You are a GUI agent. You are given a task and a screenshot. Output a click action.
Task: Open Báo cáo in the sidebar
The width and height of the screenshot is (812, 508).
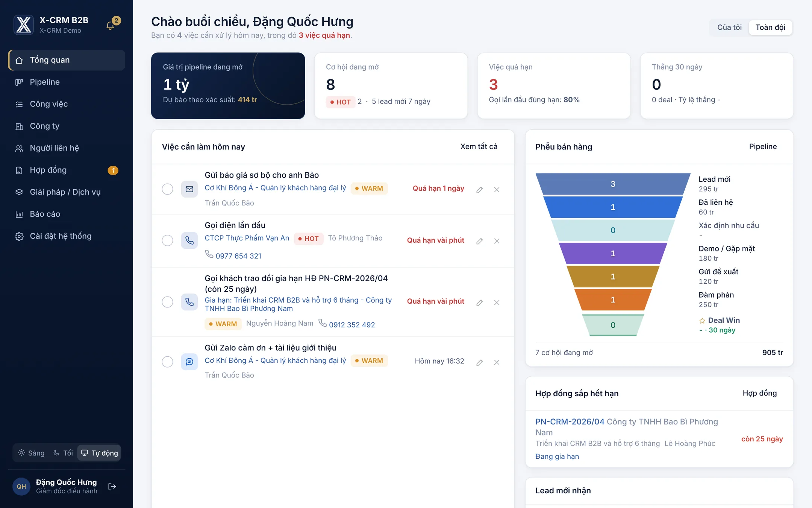point(67,214)
